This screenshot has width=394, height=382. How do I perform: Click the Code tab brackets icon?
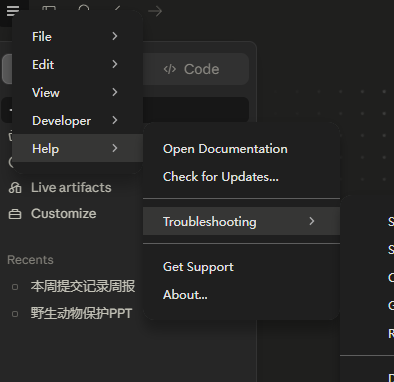click(170, 69)
